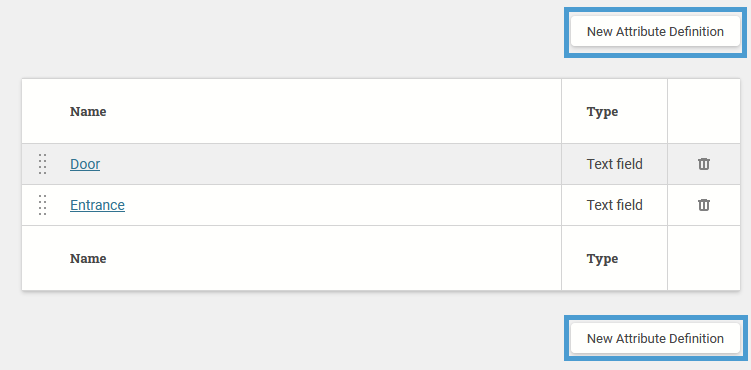Click the top New Attribute Definition button
Screen dimensions: 751x370
click(655, 32)
